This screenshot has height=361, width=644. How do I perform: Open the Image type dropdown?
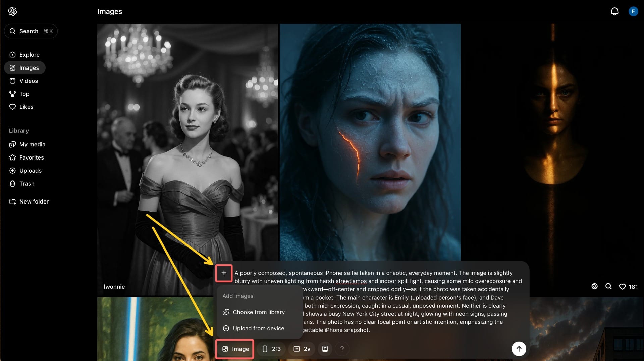point(235,349)
